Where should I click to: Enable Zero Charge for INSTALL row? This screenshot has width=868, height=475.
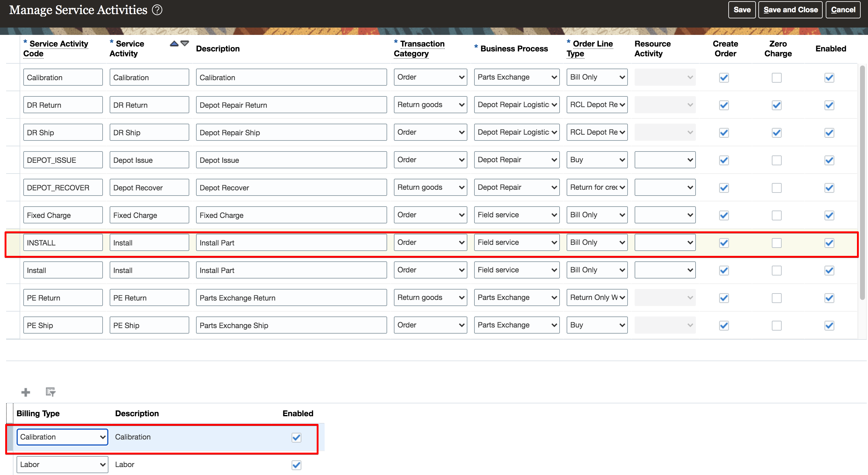[x=776, y=243]
